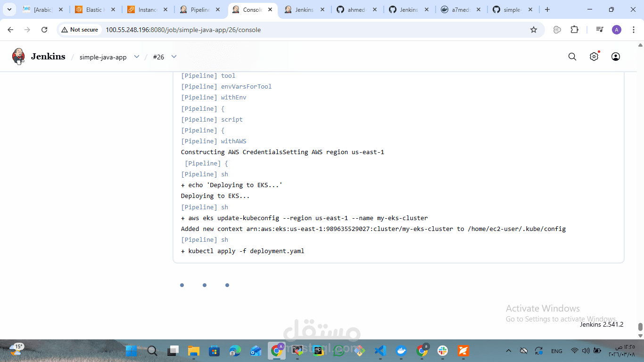Click the '[Pipeline] tool' log line
The width and height of the screenshot is (644, 362).
208,75
